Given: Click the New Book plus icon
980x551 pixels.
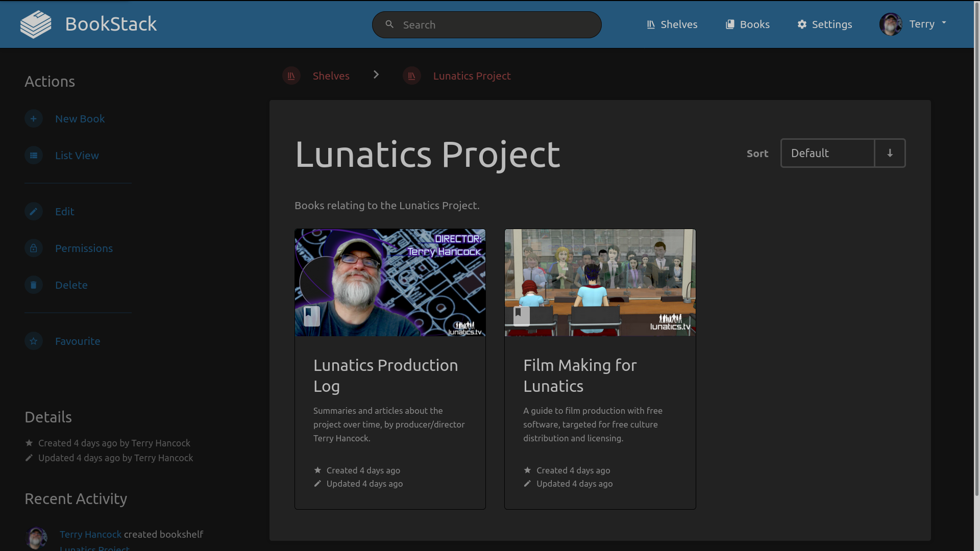Looking at the screenshot, I should tap(34, 119).
